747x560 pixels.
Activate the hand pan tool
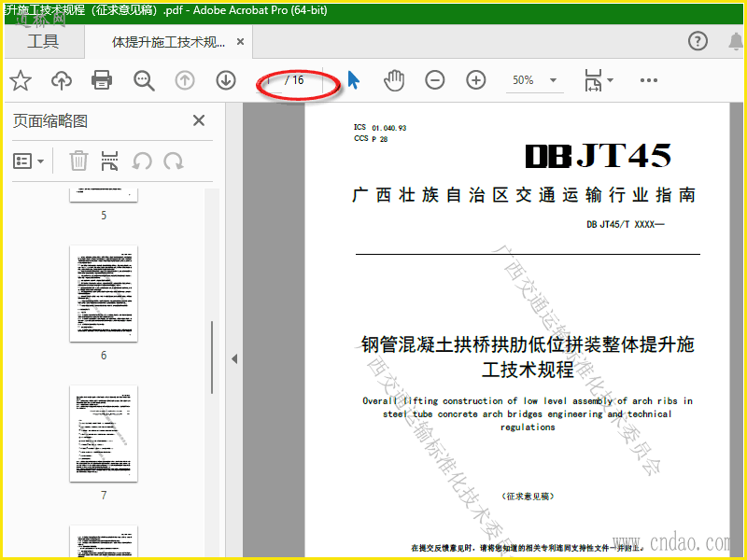tap(394, 80)
